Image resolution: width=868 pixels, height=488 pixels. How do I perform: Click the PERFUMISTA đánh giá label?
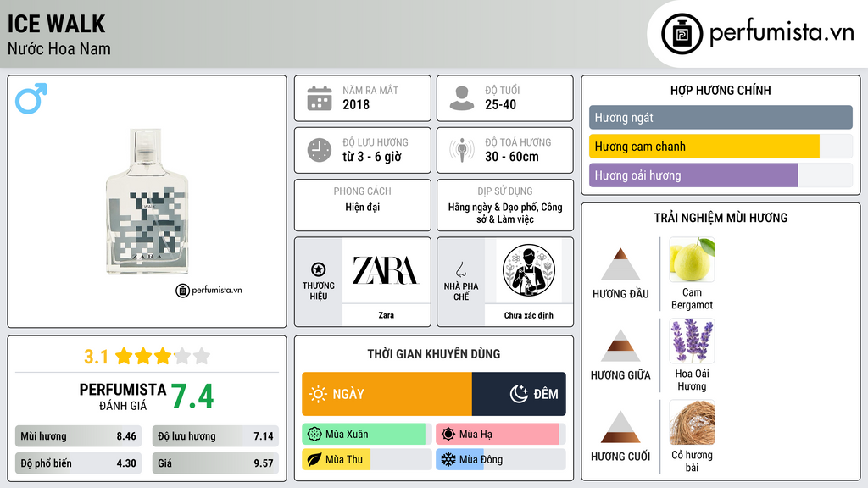click(x=123, y=396)
